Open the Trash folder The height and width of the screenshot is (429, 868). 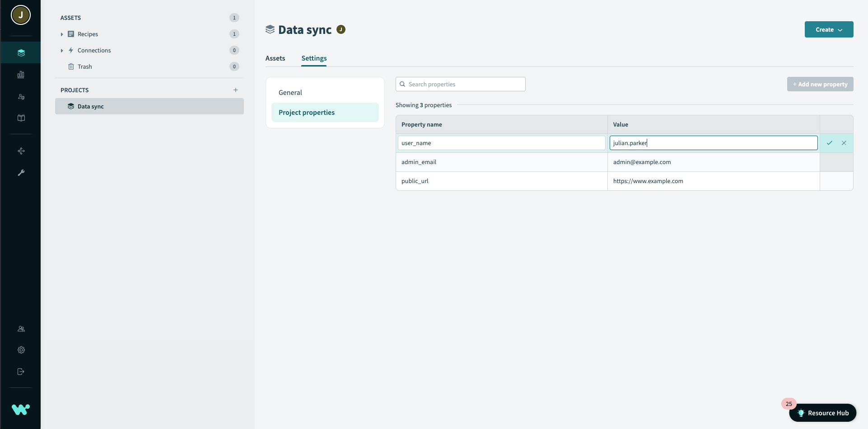(84, 66)
